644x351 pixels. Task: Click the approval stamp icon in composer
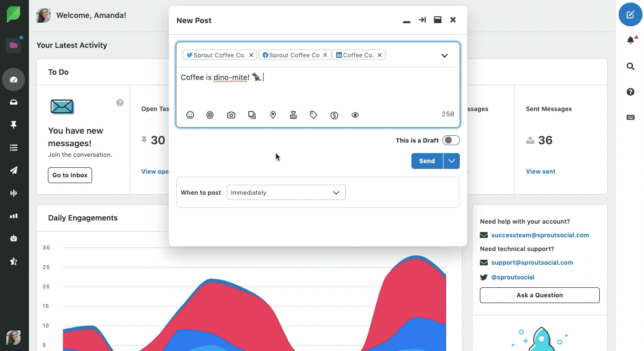coord(293,115)
